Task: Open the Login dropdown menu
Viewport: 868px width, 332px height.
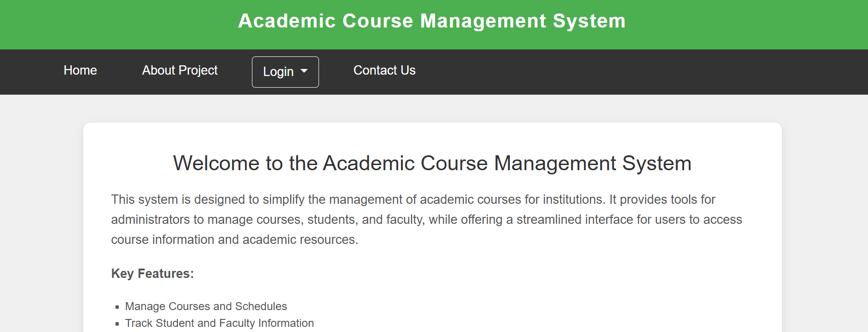Action: tap(285, 72)
